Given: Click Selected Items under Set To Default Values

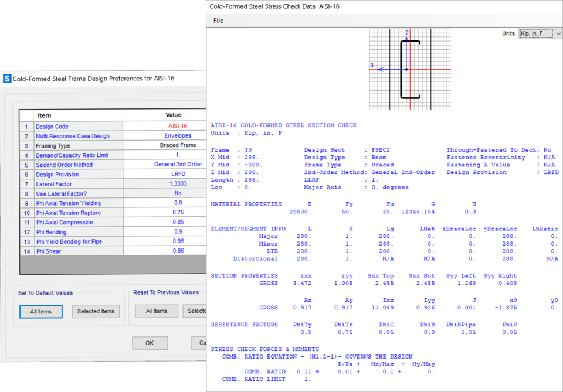Looking at the screenshot, I should 96,312.
